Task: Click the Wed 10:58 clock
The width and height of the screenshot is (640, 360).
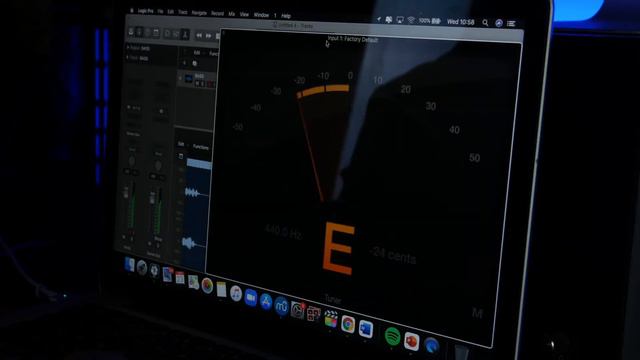Action: tap(460, 22)
